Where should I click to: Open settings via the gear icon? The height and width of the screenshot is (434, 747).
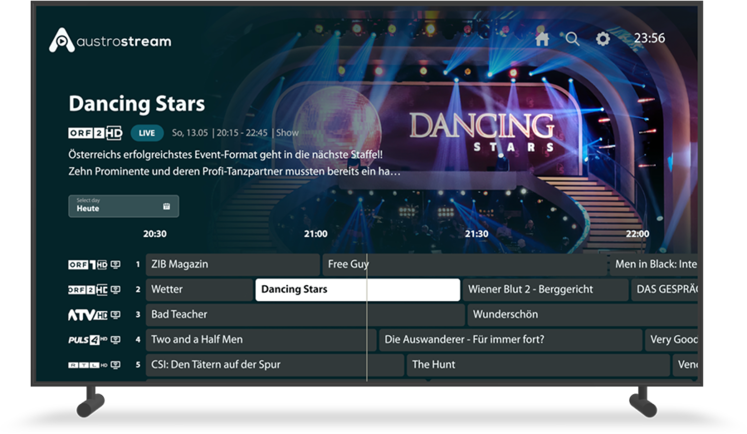click(603, 39)
